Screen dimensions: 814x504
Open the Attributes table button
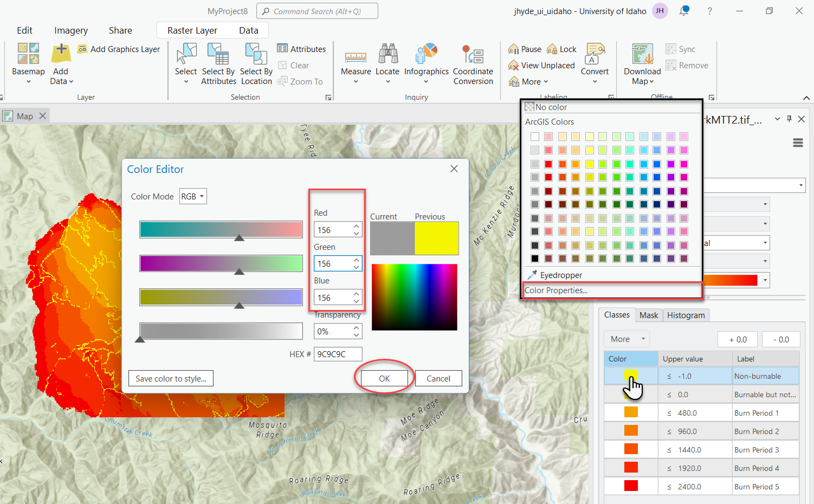tap(301, 49)
